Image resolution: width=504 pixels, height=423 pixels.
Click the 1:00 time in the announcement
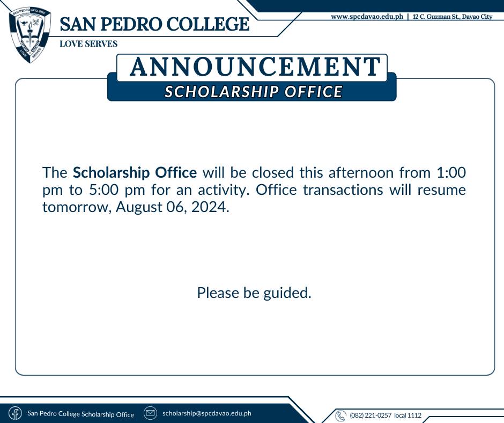pos(451,172)
